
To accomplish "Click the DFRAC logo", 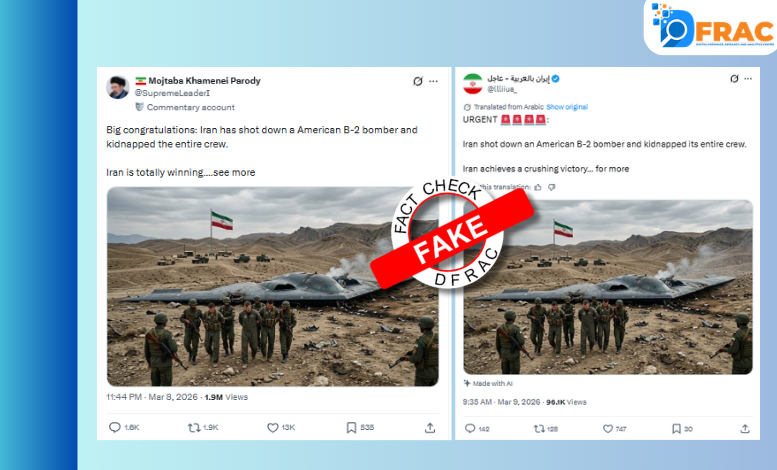I will [x=713, y=27].
